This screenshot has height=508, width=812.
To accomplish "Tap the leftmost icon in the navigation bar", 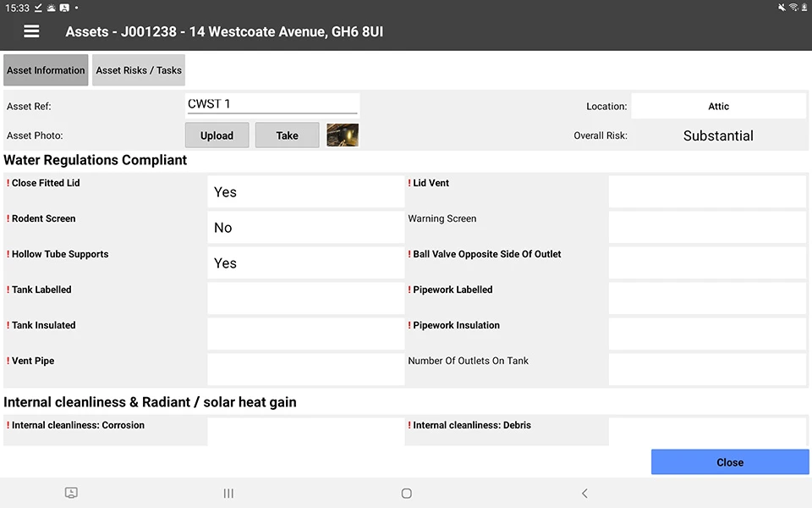I will [x=71, y=493].
